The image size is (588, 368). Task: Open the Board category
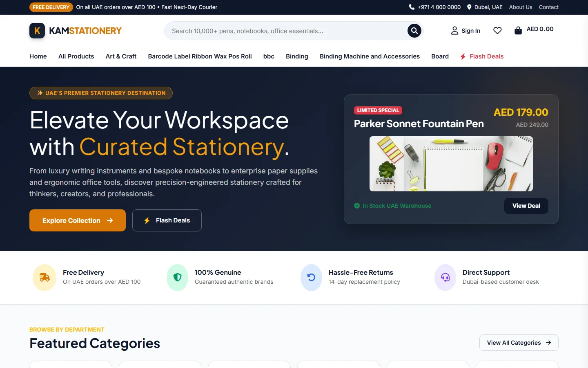tap(440, 56)
